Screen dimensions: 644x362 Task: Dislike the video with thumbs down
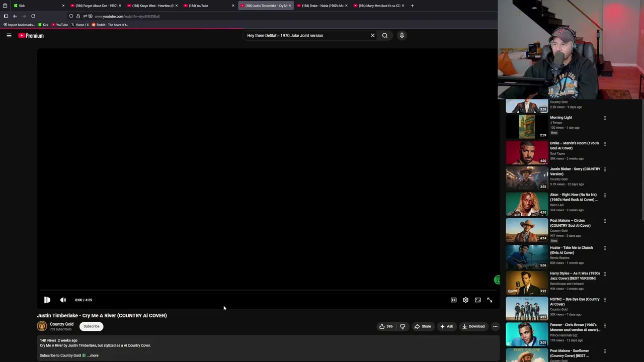[x=403, y=326]
